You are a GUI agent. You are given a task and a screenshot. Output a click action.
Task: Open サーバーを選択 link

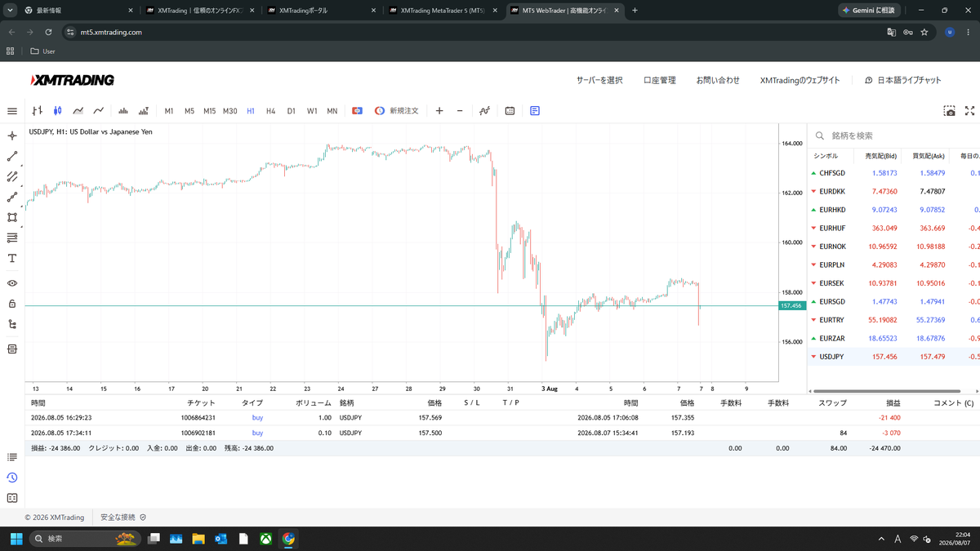pos(599,80)
